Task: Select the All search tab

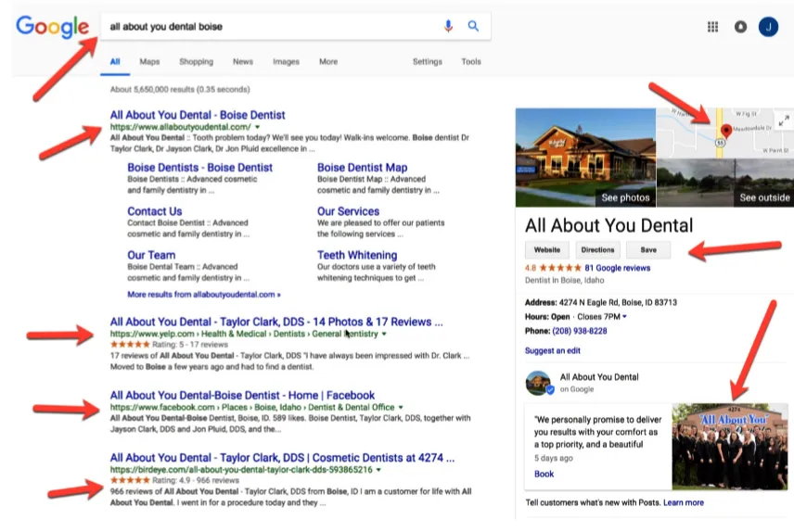Action: coord(115,62)
